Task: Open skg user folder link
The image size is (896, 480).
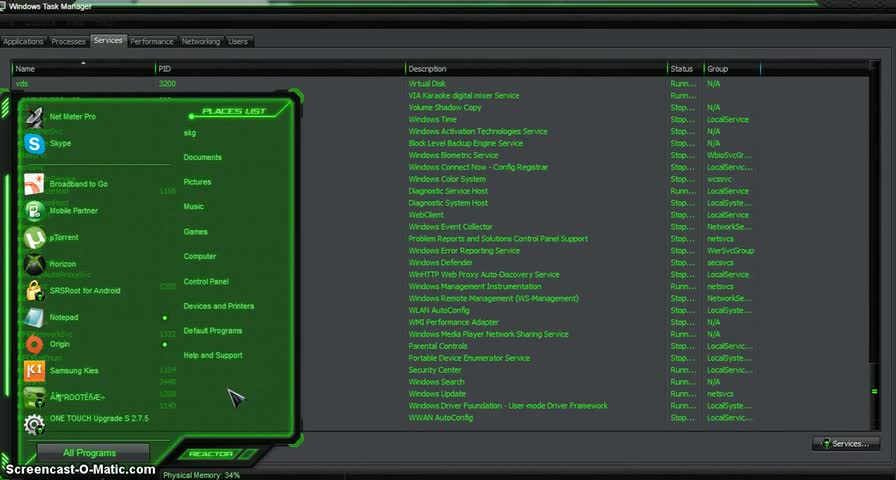Action: click(x=190, y=133)
